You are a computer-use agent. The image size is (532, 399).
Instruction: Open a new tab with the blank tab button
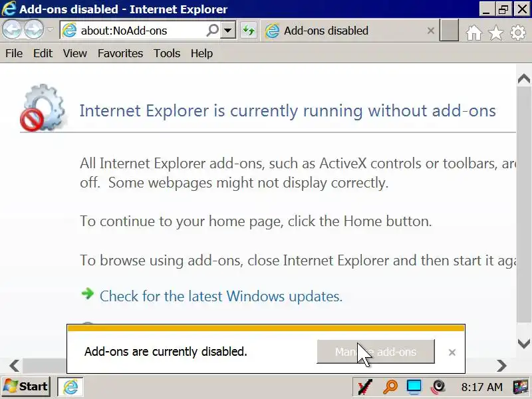click(450, 30)
